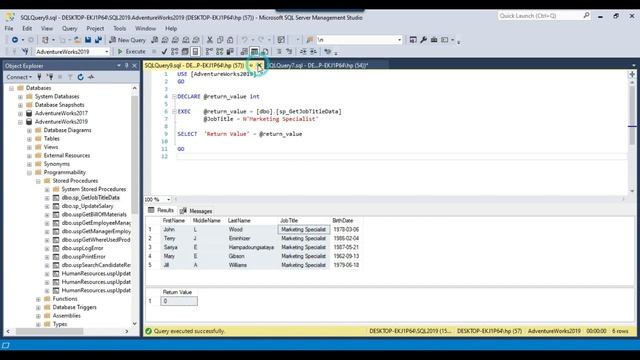Click the Solution Explorer window icon
640x360 pixels.
pyautogui.click(x=413, y=40)
